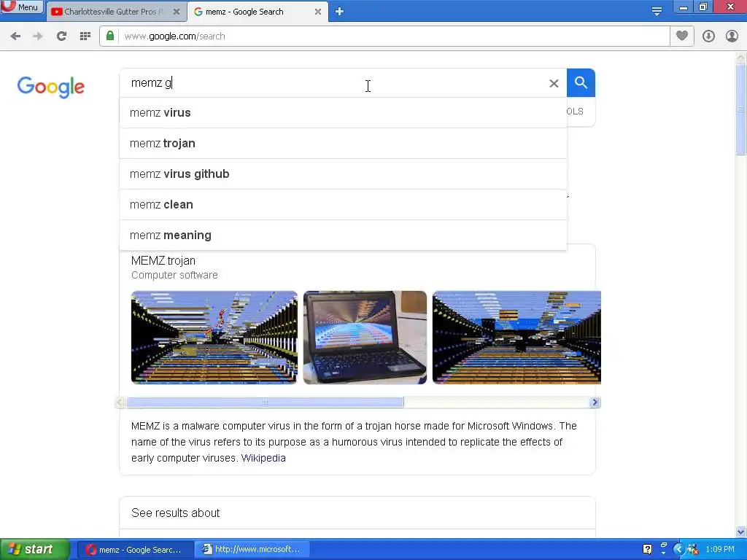This screenshot has width=747, height=560.
Task: Choose suggestion memz clean
Action: (343, 205)
